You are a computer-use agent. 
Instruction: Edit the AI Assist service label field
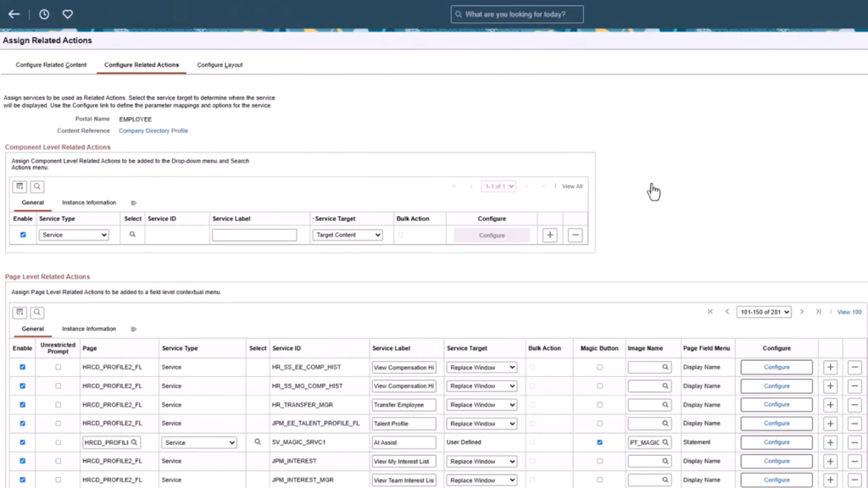click(404, 442)
